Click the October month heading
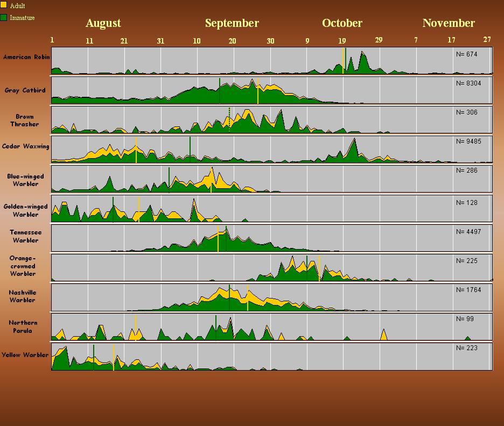 coord(342,23)
